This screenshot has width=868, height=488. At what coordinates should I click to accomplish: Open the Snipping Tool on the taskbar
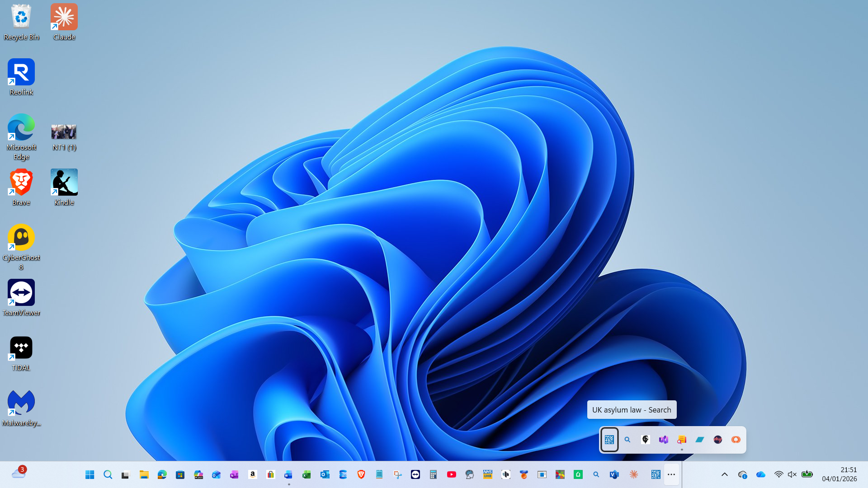pyautogui.click(x=397, y=474)
